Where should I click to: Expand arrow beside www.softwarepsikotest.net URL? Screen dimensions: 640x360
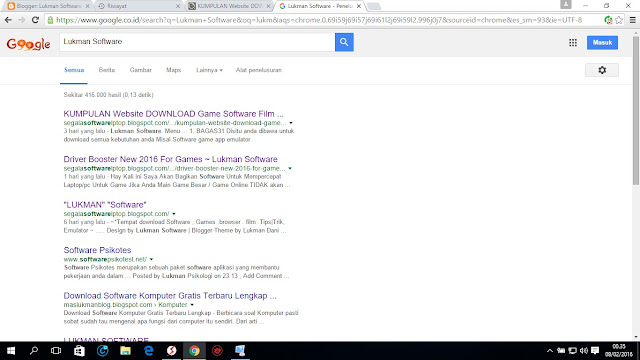tap(151, 259)
